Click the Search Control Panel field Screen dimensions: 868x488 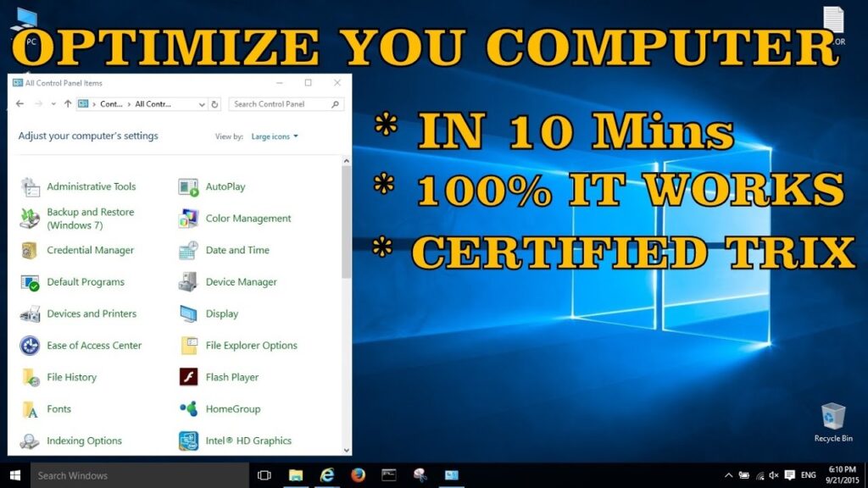coord(280,103)
